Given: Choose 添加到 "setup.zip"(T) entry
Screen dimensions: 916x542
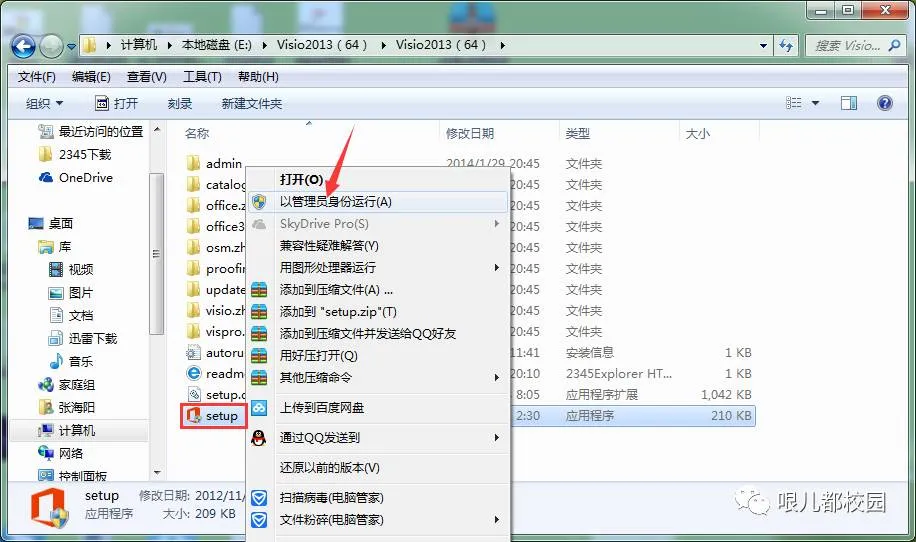Looking at the screenshot, I should (x=378, y=312).
